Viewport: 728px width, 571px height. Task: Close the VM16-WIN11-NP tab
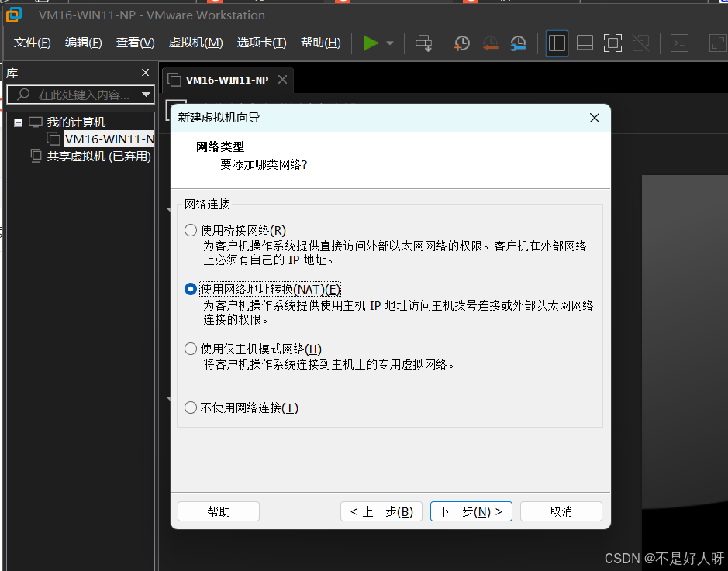282,79
